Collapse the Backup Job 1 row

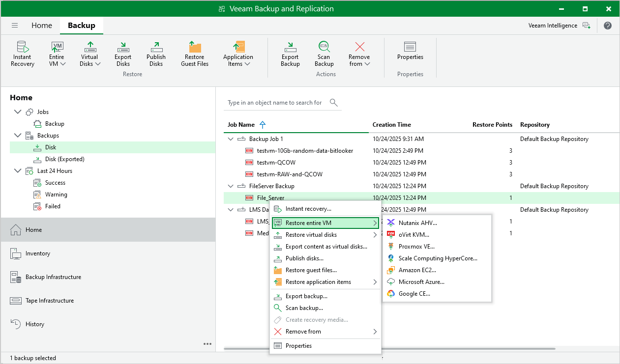coord(231,139)
